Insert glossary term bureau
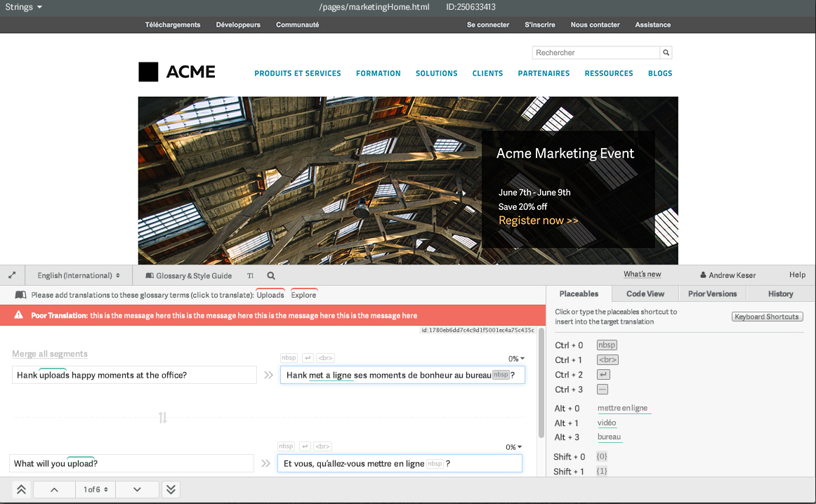 tap(610, 437)
